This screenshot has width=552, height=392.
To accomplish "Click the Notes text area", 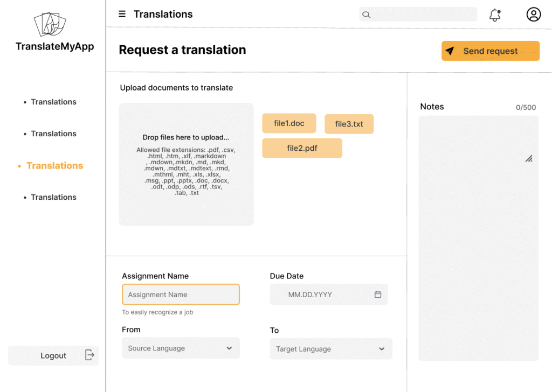I will pos(478,237).
